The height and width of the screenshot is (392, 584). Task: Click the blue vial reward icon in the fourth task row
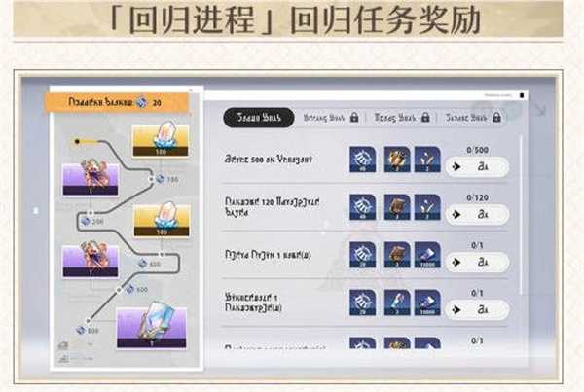(397, 303)
